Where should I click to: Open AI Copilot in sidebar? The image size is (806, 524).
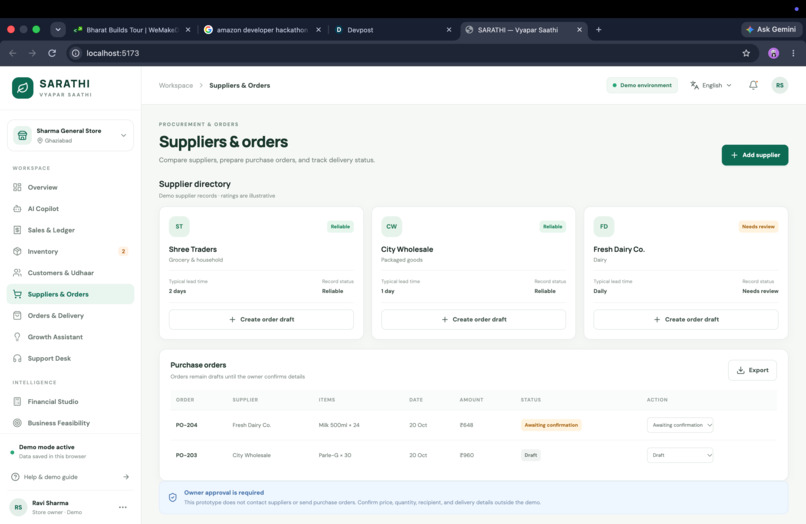coord(70,209)
